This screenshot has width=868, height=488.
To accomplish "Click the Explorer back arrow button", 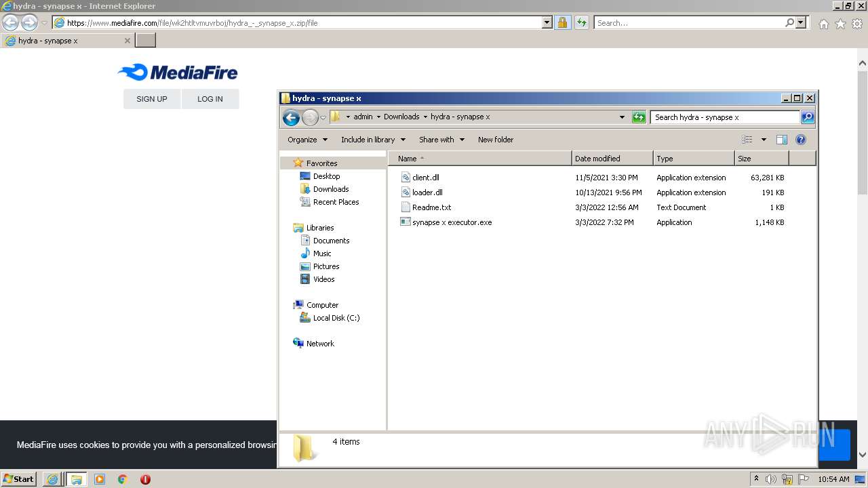I will pos(291,117).
